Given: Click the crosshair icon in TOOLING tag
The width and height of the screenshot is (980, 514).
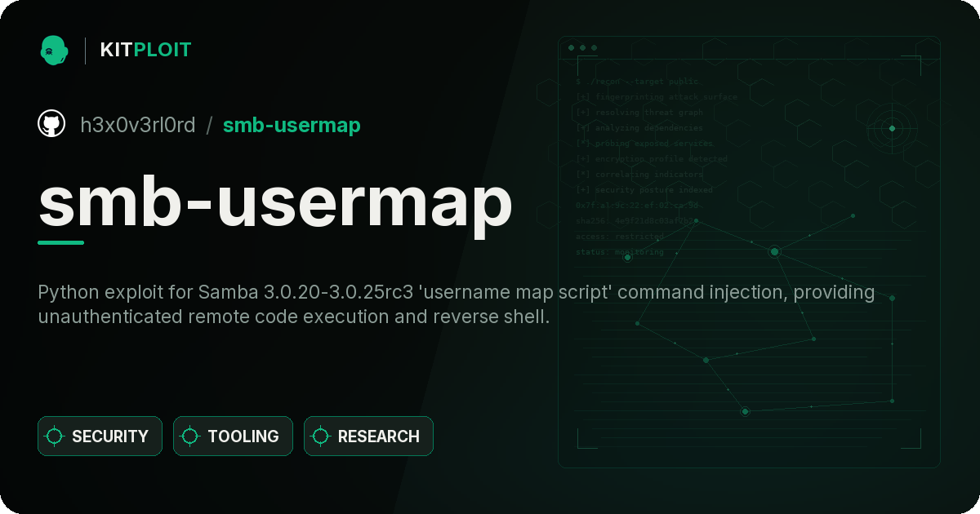Looking at the screenshot, I should pos(190,436).
